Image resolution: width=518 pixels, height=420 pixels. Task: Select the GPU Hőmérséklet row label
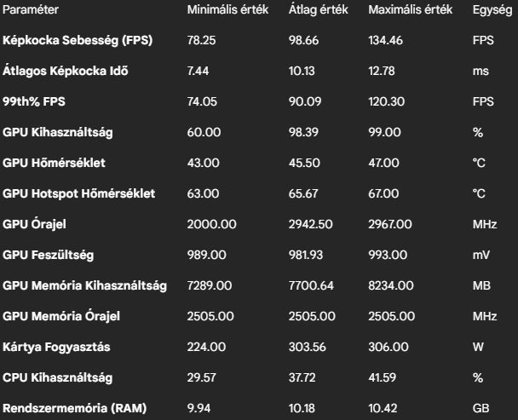(x=54, y=163)
